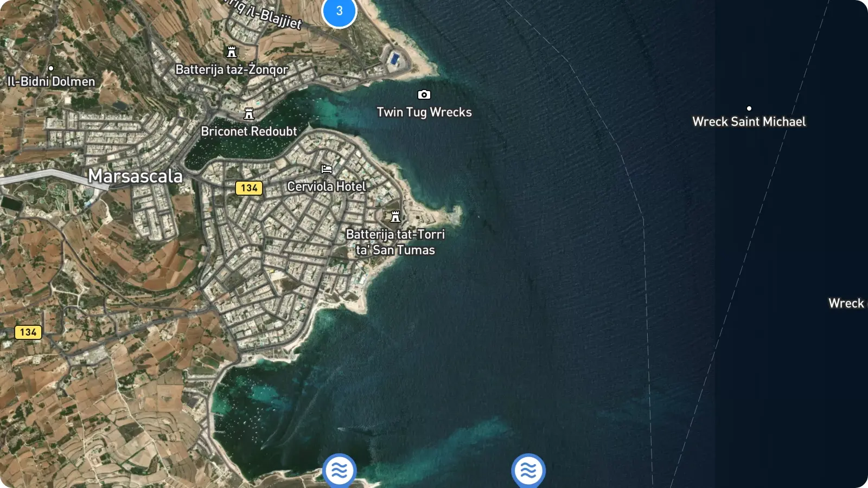The height and width of the screenshot is (488, 868).
Task: Click the 134 road shield in the southwest fields
Action: point(28,332)
